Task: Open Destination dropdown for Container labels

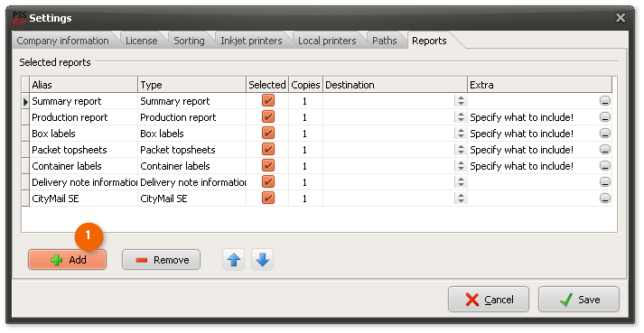Action: click(461, 165)
